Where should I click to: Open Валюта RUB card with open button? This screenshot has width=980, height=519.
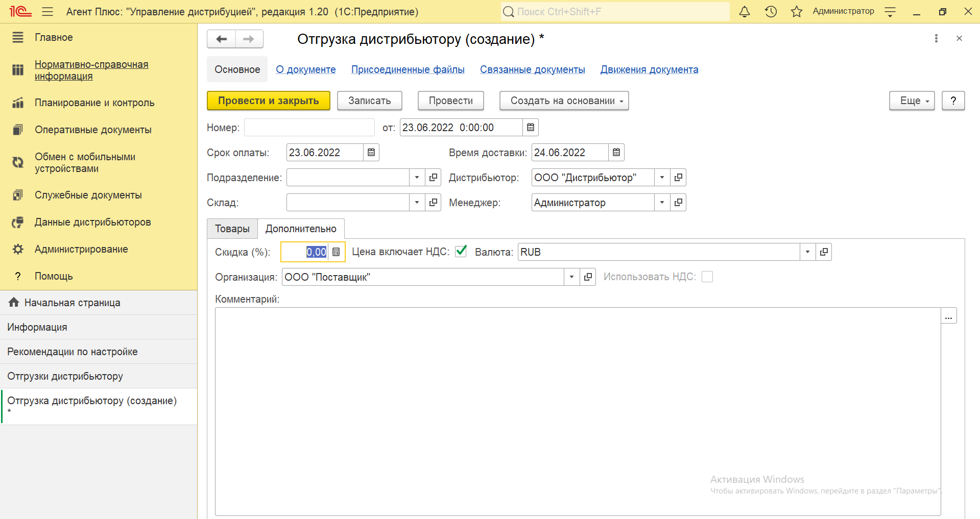[x=824, y=252]
